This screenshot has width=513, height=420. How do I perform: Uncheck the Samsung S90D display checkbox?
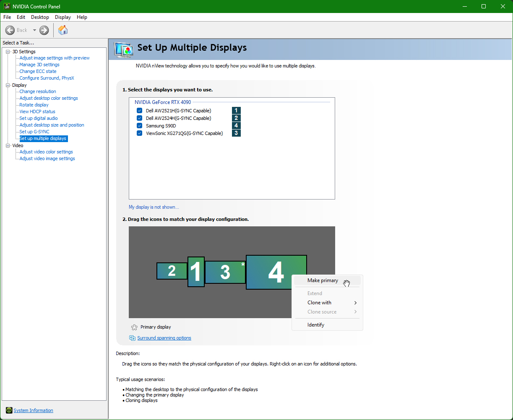coord(139,126)
